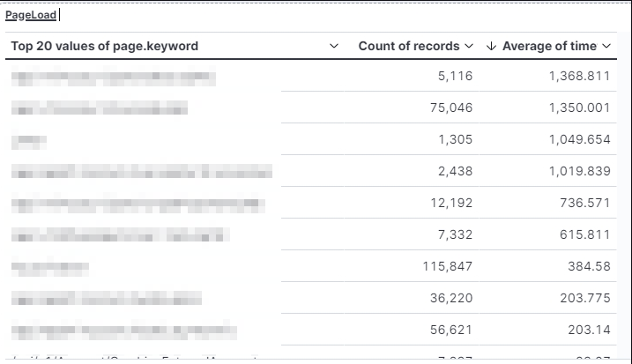Image resolution: width=632 pixels, height=364 pixels.
Task: Select the 5,116 record count cell
Action: (455, 76)
